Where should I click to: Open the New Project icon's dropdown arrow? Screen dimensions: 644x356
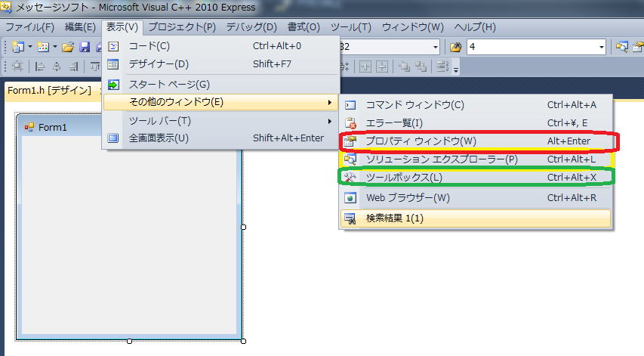click(30, 47)
